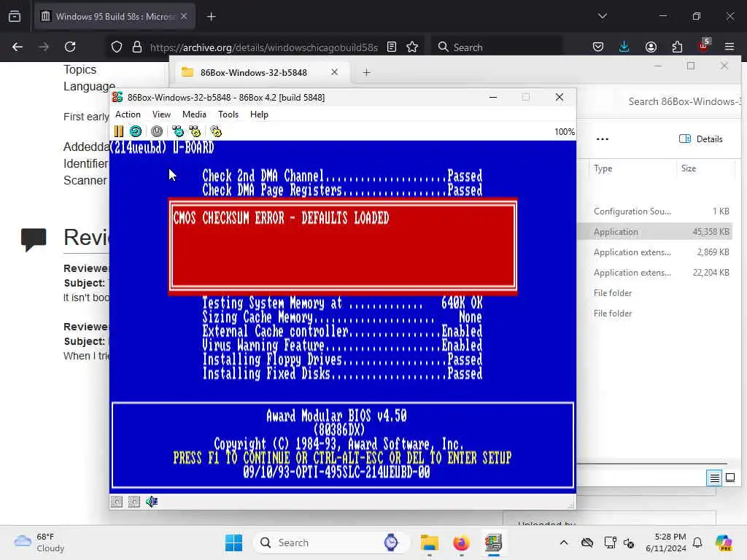Sort files by the Type column
The image size is (747, 560).
point(603,168)
